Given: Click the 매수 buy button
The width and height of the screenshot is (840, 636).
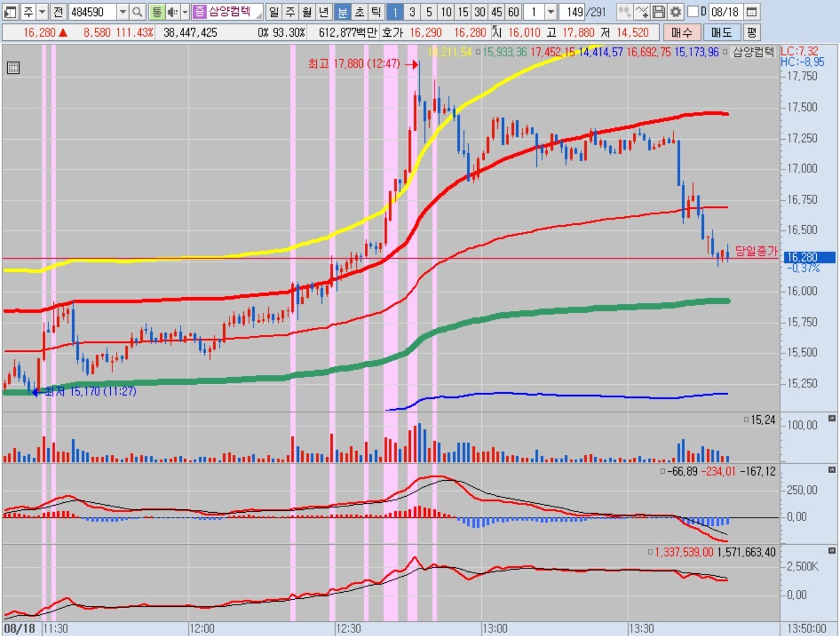Looking at the screenshot, I should 682,33.
